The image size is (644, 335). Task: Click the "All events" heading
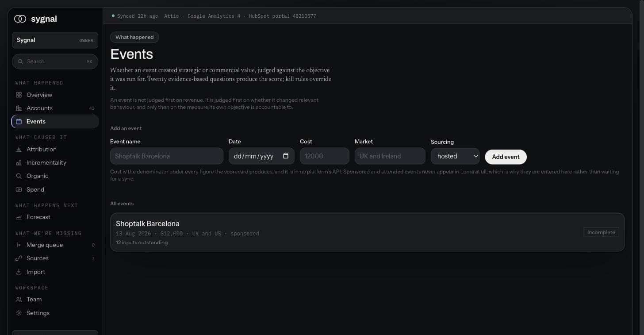click(x=122, y=204)
